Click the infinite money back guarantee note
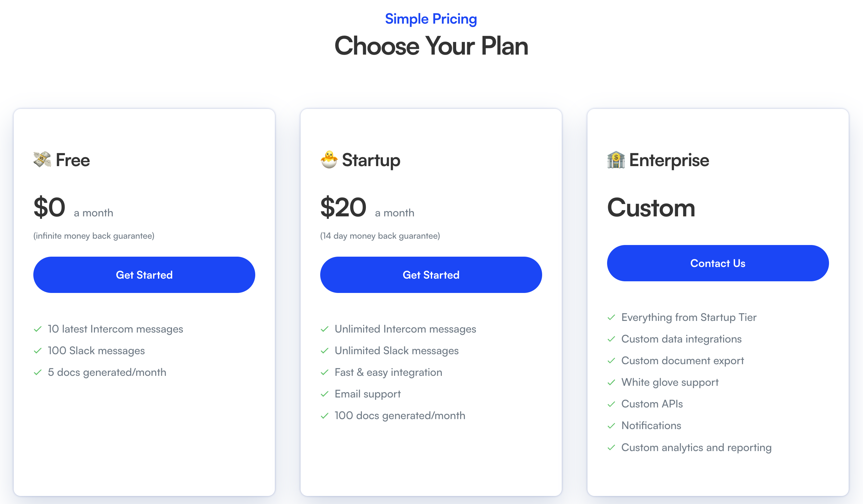The image size is (863, 504). pos(94,236)
